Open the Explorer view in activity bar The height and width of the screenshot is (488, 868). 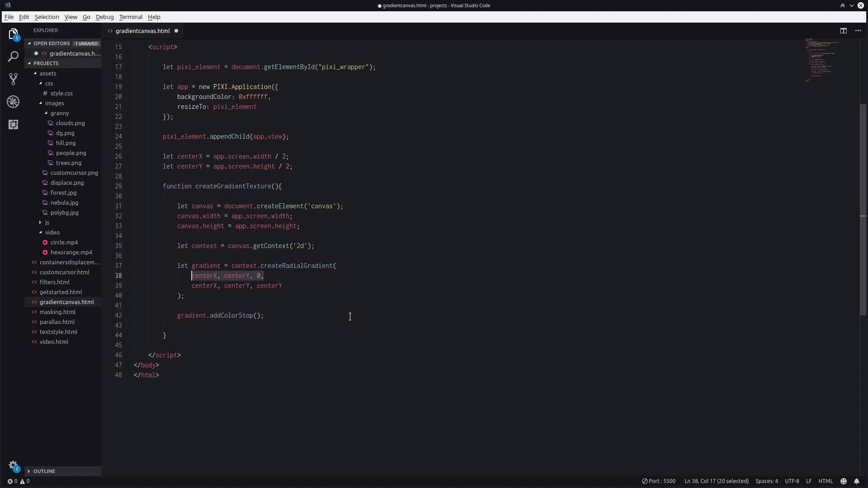pos(13,34)
